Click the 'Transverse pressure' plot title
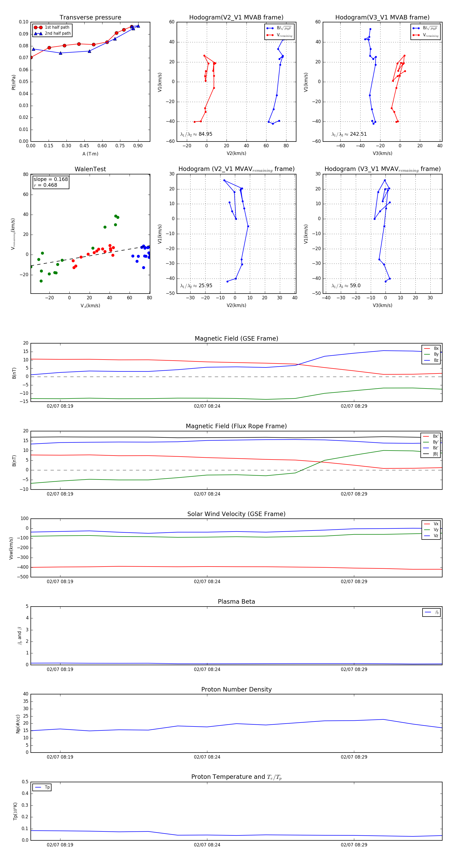The image size is (473, 868). (90, 17)
